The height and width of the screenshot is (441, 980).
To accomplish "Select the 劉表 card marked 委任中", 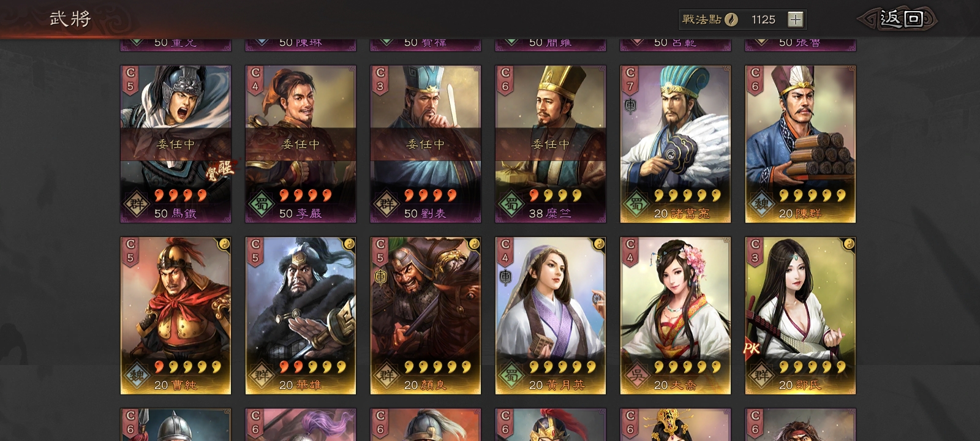I will 426,144.
